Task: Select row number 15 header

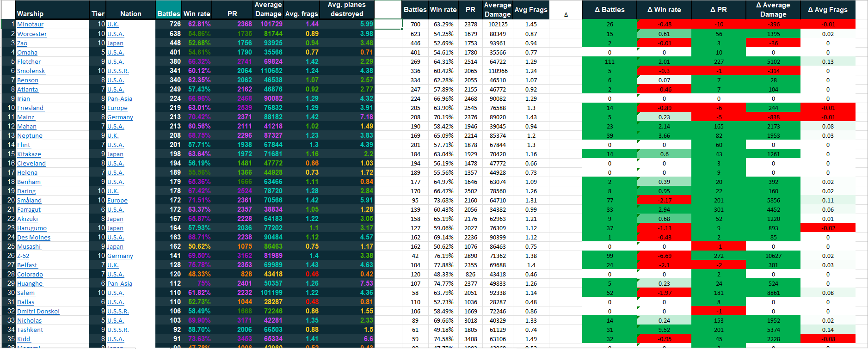Action: pyautogui.click(x=8, y=154)
